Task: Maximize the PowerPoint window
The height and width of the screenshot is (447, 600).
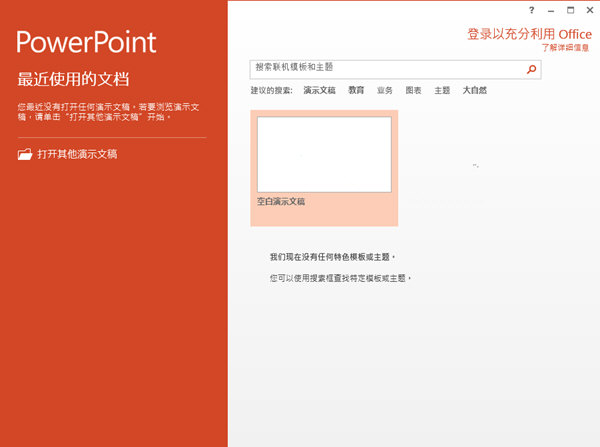Action: [571, 10]
